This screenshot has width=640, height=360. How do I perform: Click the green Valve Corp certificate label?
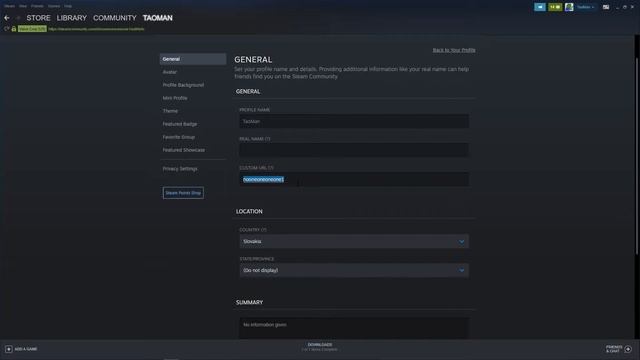(32, 29)
